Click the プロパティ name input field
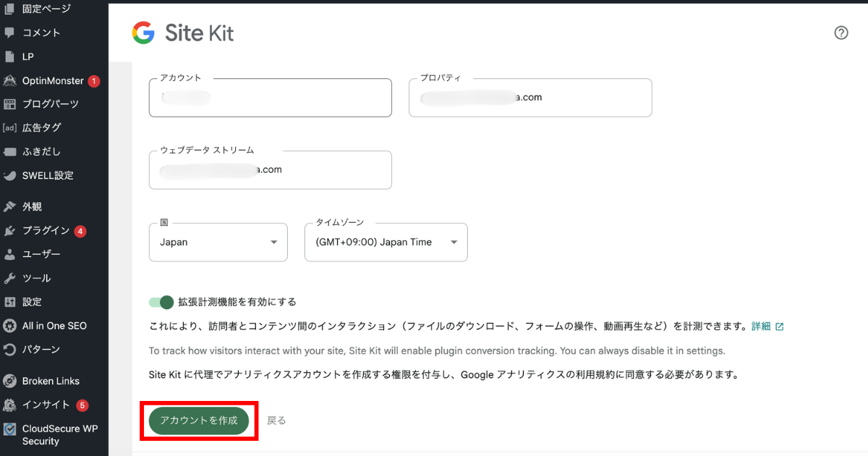This screenshot has height=456, width=868. click(530, 98)
